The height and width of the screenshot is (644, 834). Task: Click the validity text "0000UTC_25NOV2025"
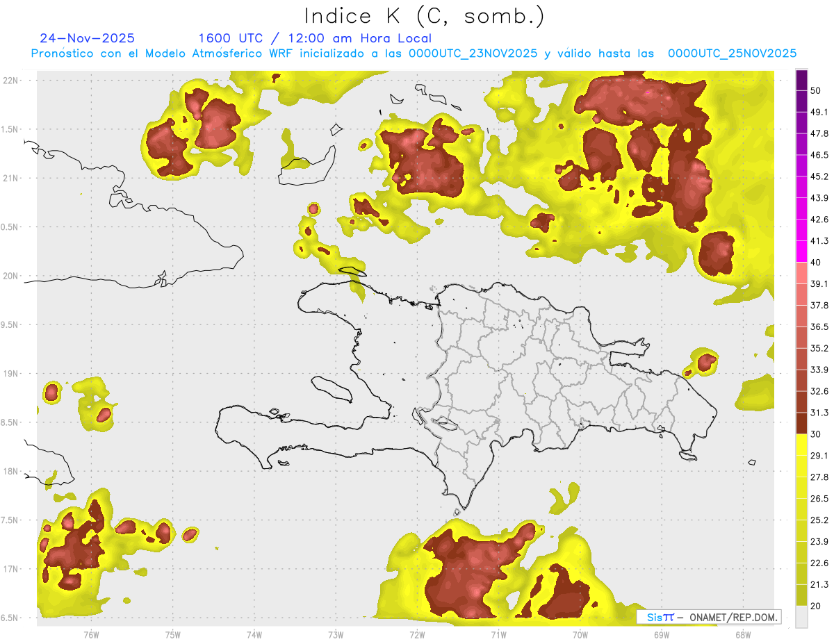coord(732,53)
